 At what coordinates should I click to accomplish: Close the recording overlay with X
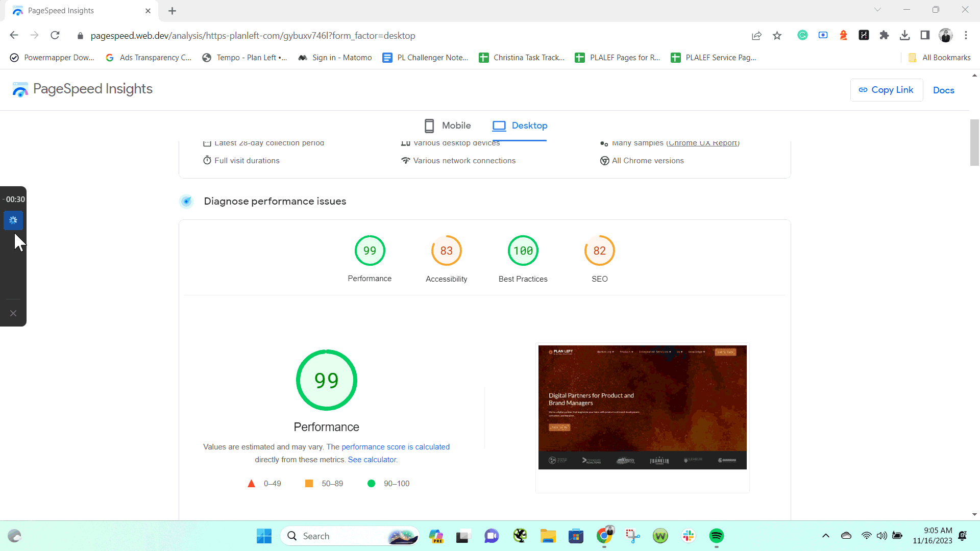pos(13,313)
